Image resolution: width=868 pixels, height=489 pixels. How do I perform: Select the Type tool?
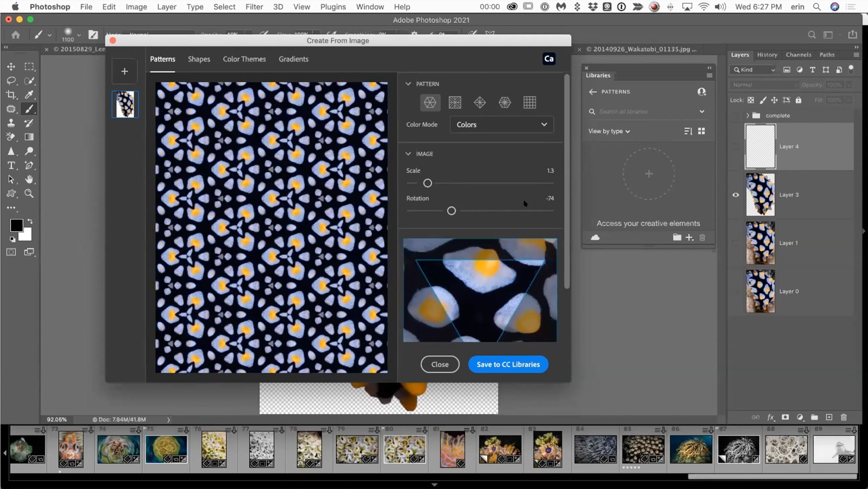[x=11, y=165]
